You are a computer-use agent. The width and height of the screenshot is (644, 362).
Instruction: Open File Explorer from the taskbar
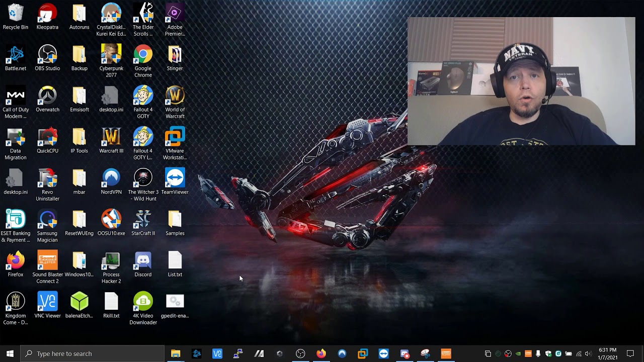176,353
